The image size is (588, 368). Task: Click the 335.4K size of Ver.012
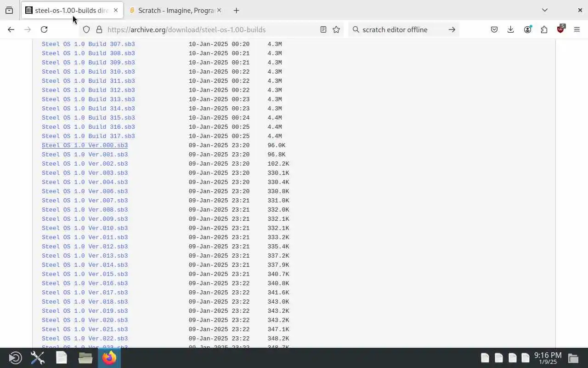tap(278, 247)
